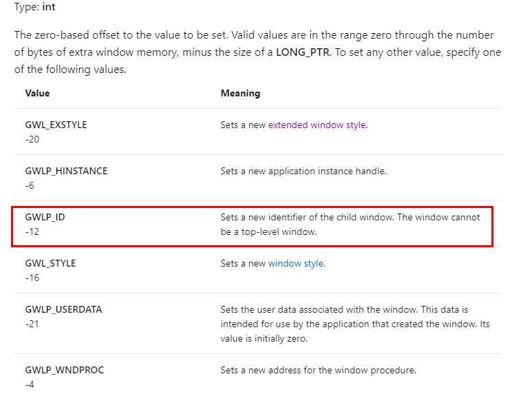Select the GWLP_HINSTANCE constant name
The height and width of the screenshot is (394, 532).
[66, 172]
